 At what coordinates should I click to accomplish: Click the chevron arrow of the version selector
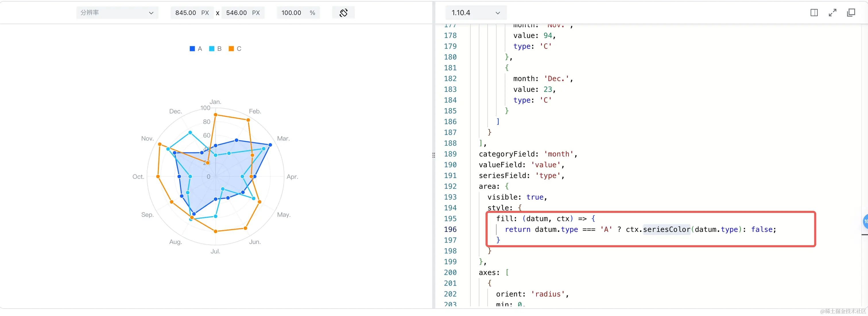point(498,13)
